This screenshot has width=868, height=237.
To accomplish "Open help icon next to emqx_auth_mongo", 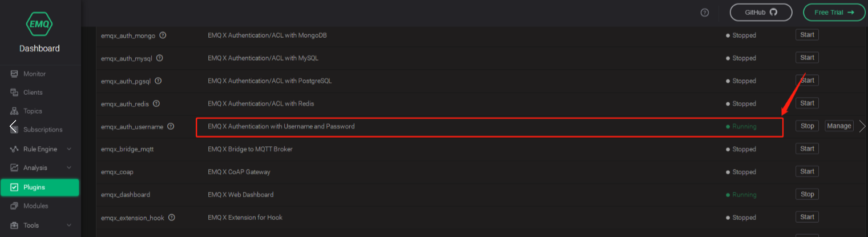I will (163, 35).
